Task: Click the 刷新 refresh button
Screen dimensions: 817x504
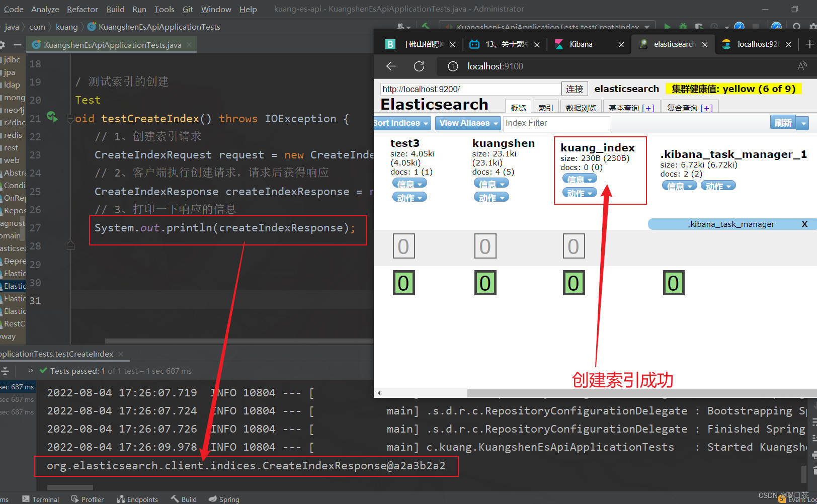Action: (x=783, y=123)
